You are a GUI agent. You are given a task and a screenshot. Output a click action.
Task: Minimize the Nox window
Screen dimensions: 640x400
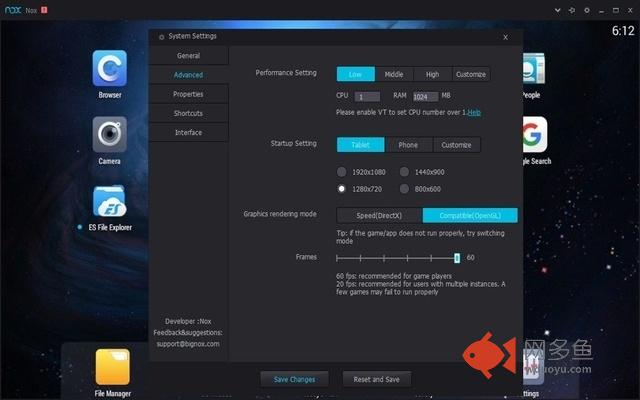[601, 11]
